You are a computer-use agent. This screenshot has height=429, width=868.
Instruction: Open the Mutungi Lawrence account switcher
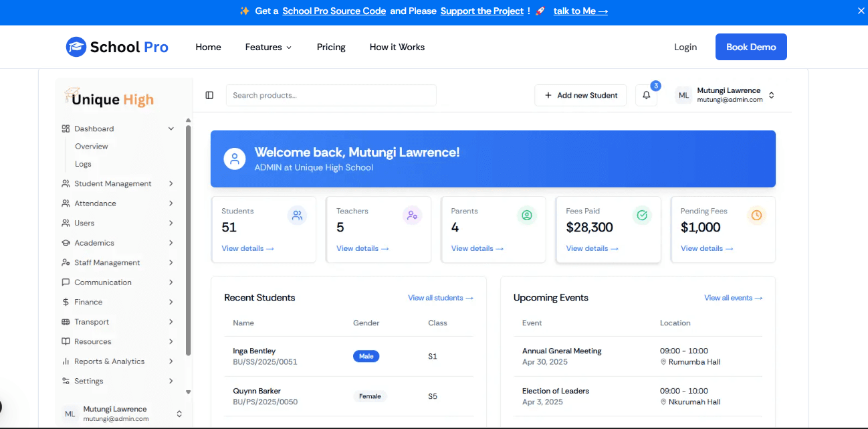(772, 95)
